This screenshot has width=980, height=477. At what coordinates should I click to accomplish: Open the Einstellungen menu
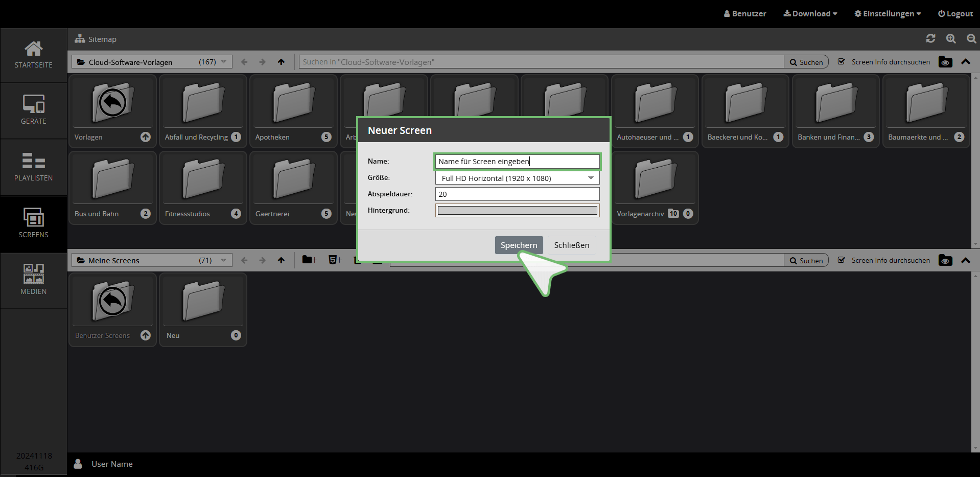click(x=888, y=14)
